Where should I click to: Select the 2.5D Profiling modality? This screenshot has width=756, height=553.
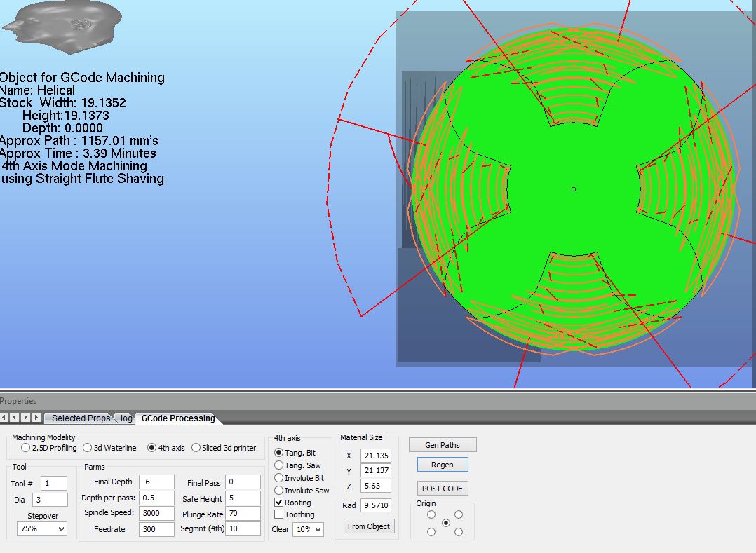(x=26, y=448)
